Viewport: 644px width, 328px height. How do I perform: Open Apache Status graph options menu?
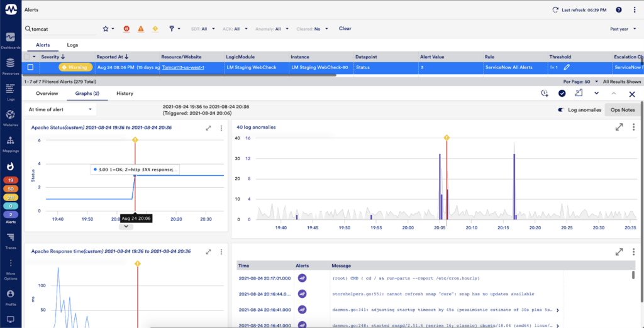point(221,128)
